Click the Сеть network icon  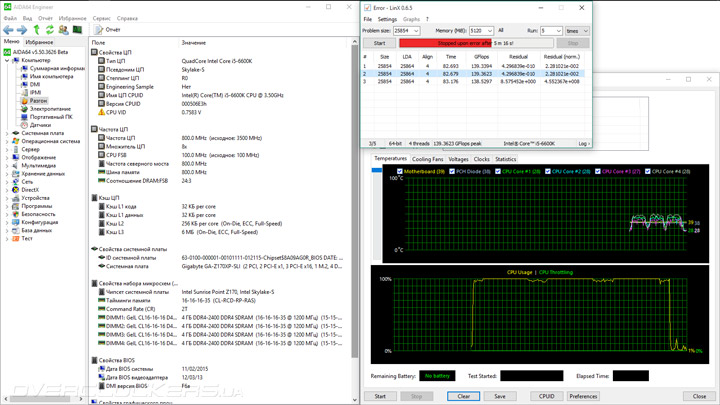pyautogui.click(x=16, y=182)
